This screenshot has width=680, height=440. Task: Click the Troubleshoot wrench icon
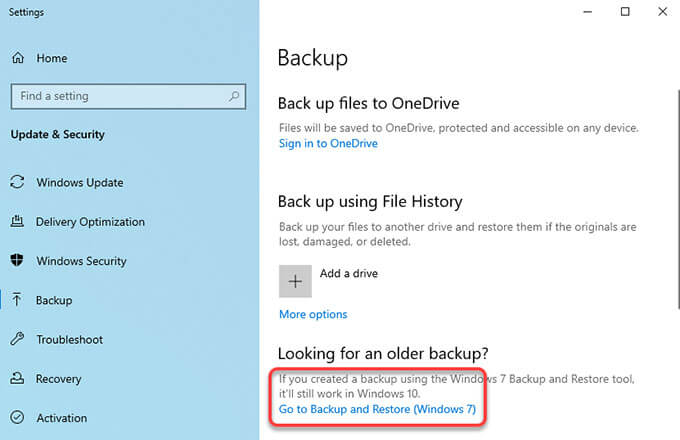click(x=17, y=339)
